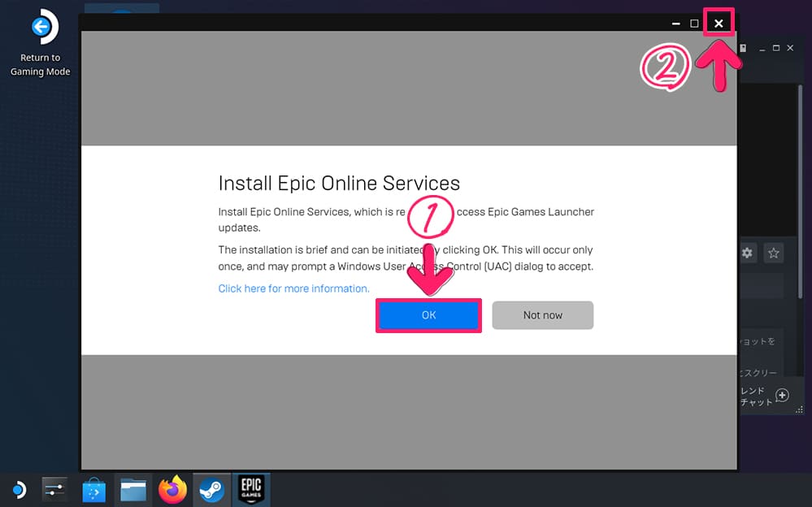Open gear settings icon in Steam window
The width and height of the screenshot is (812, 507).
click(x=747, y=253)
